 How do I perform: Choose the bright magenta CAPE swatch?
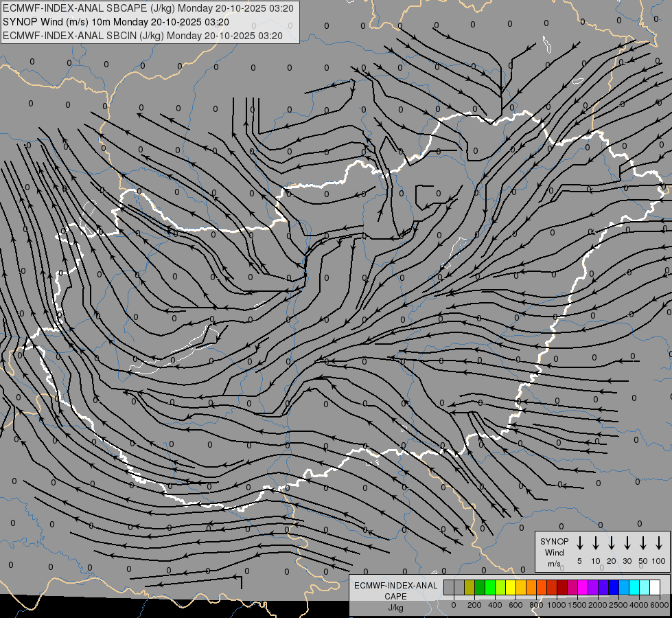(x=583, y=587)
